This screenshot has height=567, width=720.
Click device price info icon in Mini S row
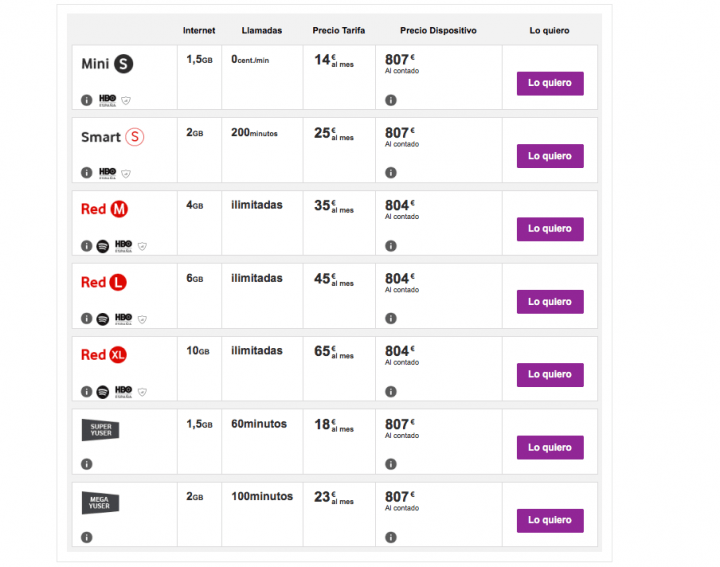[390, 100]
